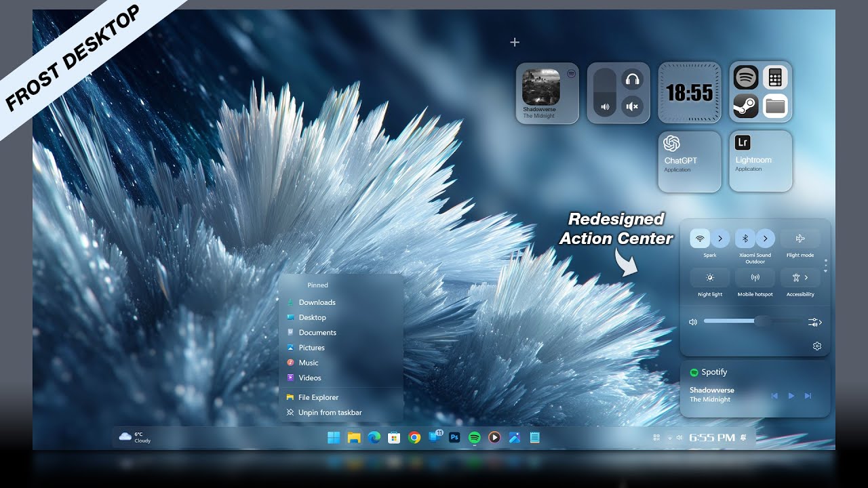Open the 6°C Cloudy weather widget
Image resolution: width=868 pixels, height=488 pixels.
tap(135, 437)
